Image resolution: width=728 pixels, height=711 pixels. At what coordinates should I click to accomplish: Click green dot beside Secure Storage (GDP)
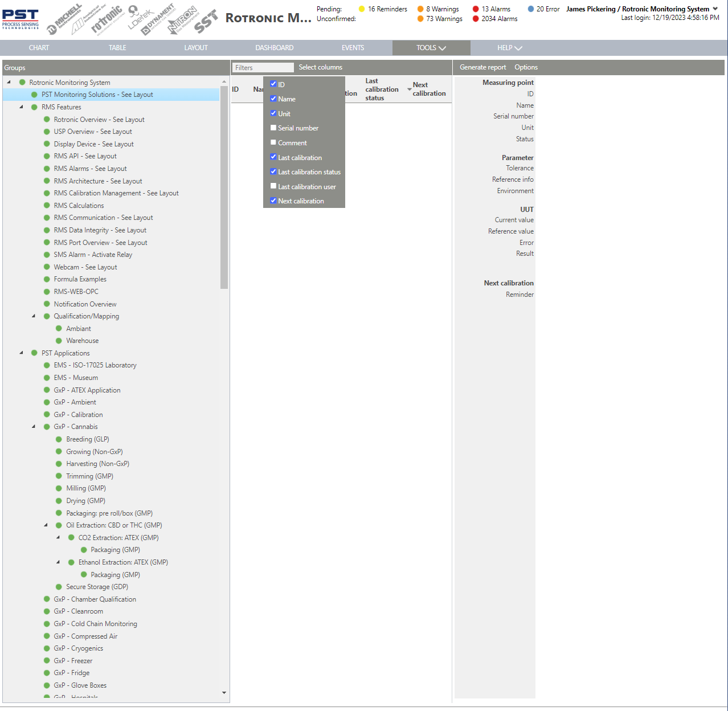click(59, 587)
